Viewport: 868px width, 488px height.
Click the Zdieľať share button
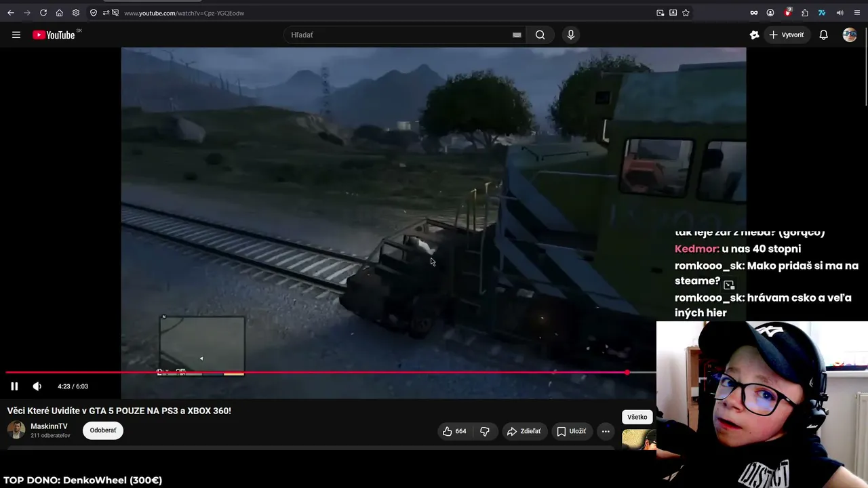525,431
